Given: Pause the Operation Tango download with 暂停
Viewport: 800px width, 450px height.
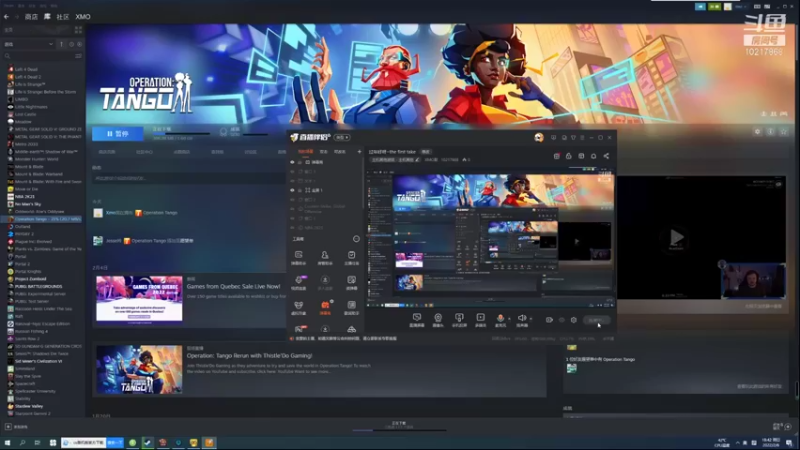Looking at the screenshot, I should [x=118, y=133].
